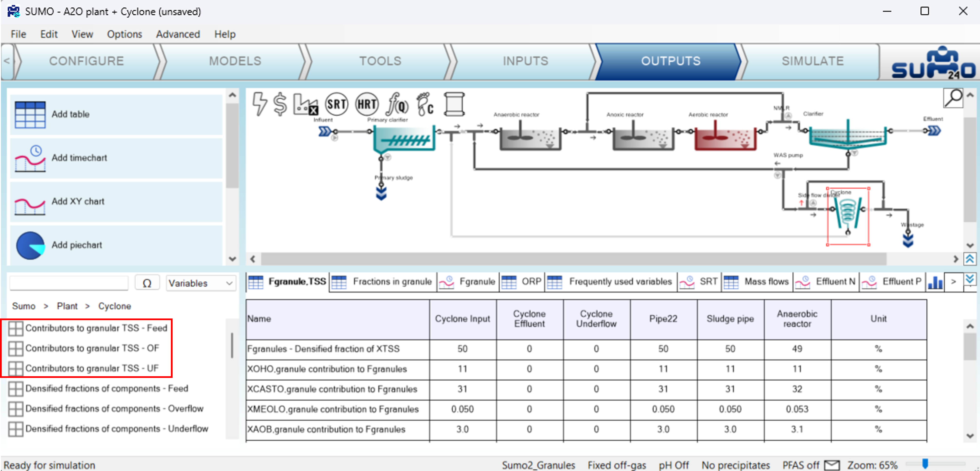Click the scroll notes icon

(454, 104)
